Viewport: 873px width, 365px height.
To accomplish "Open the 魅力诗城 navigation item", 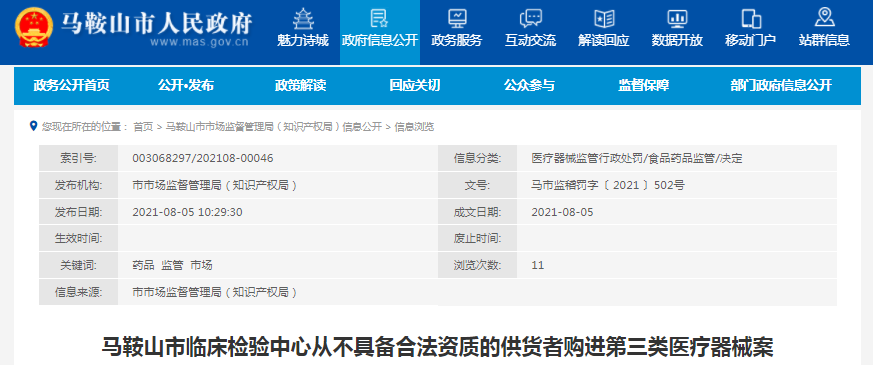I will coord(303,41).
